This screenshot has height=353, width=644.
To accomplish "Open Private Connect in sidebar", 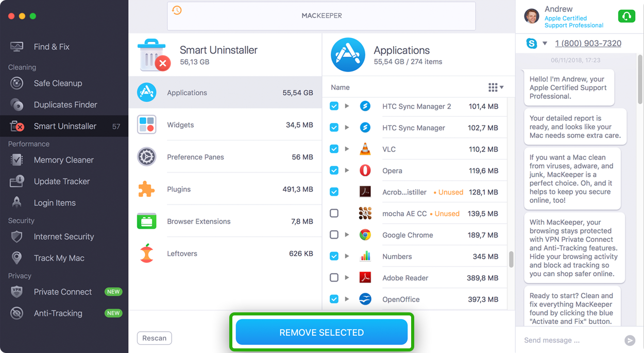I will point(64,292).
